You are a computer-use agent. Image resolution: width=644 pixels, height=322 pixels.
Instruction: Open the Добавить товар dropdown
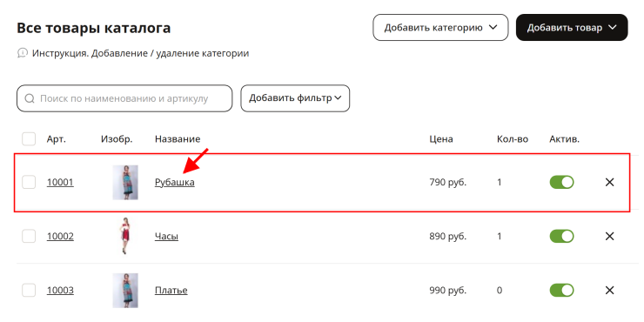572,28
